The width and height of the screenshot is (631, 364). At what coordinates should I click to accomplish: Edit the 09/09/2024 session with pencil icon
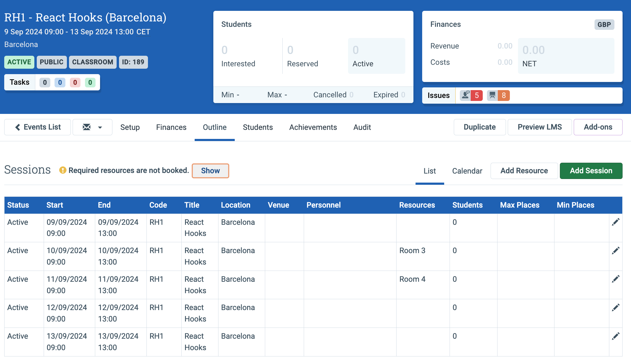[x=616, y=222]
